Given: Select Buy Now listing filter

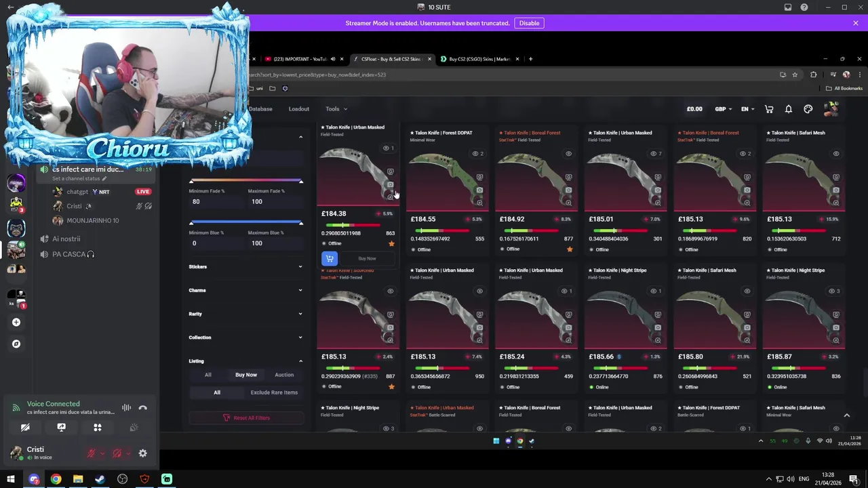Looking at the screenshot, I should click(246, 375).
